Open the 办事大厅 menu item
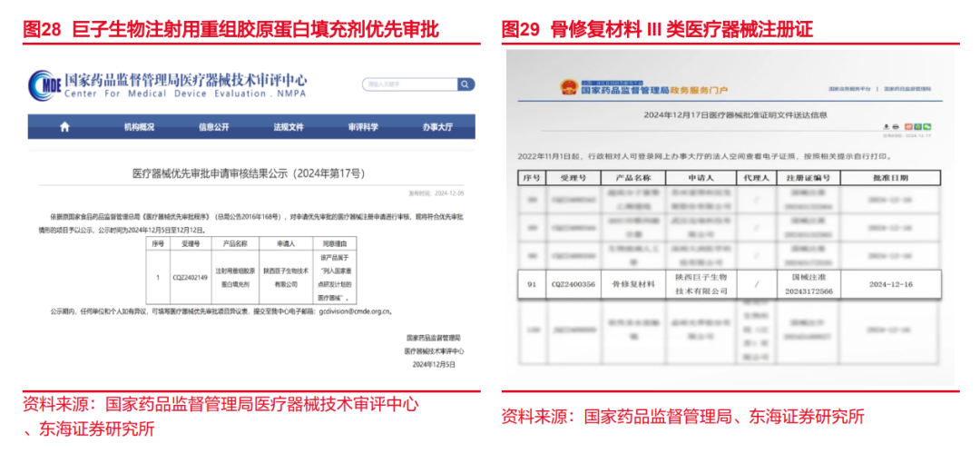 click(x=437, y=127)
